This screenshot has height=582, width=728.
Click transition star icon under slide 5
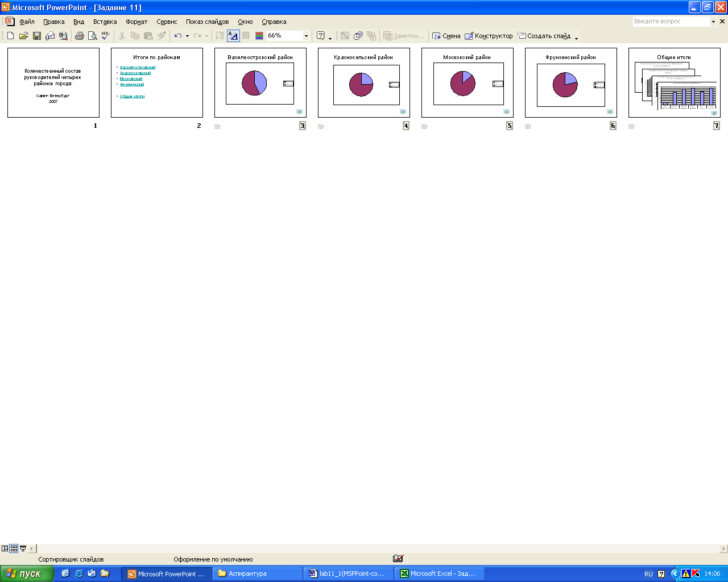pos(424,126)
